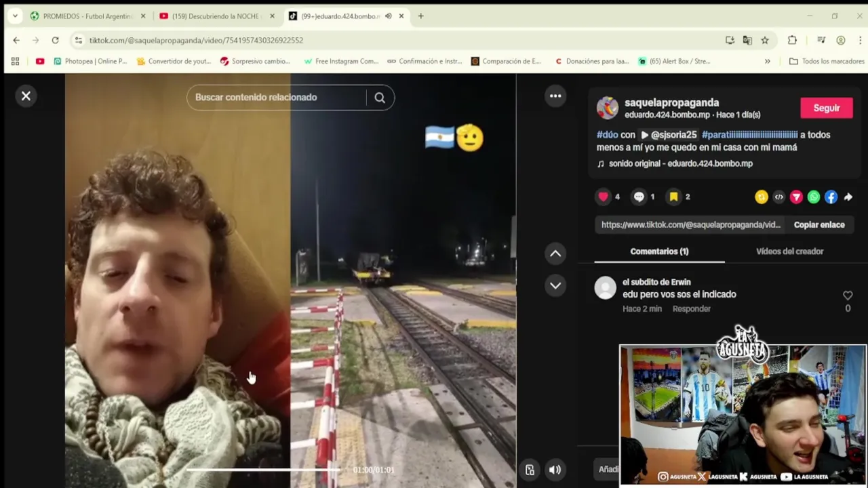
Task: Open Alert Box / Stre... bookmark
Action: tap(674, 61)
